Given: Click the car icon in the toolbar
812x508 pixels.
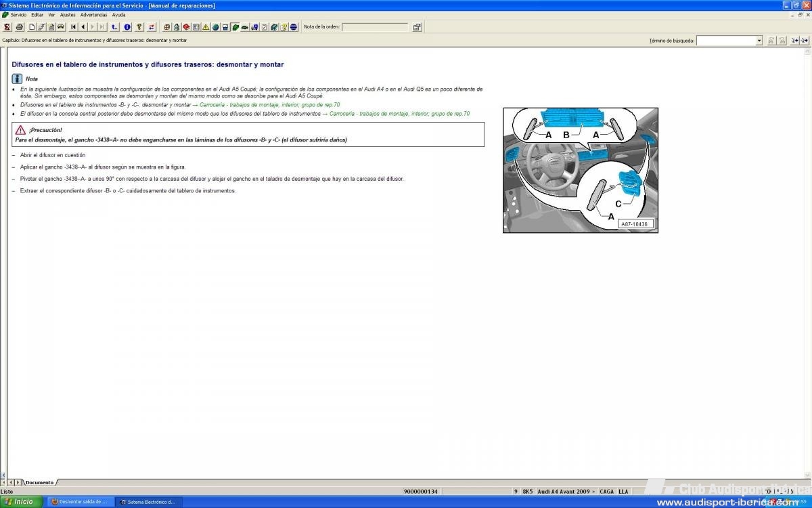Looking at the screenshot, I should [61, 27].
